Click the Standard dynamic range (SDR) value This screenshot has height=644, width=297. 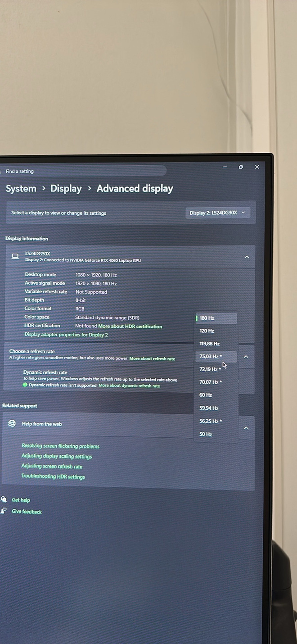pyautogui.click(x=107, y=317)
